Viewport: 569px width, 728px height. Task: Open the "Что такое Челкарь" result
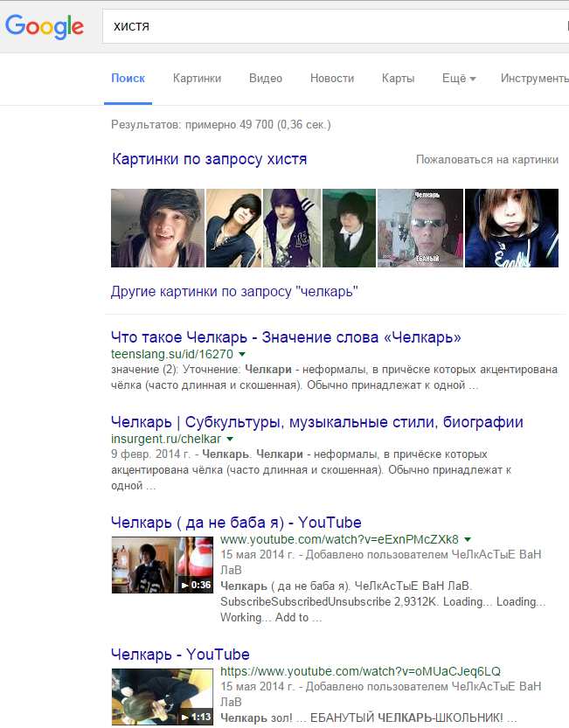click(286, 337)
